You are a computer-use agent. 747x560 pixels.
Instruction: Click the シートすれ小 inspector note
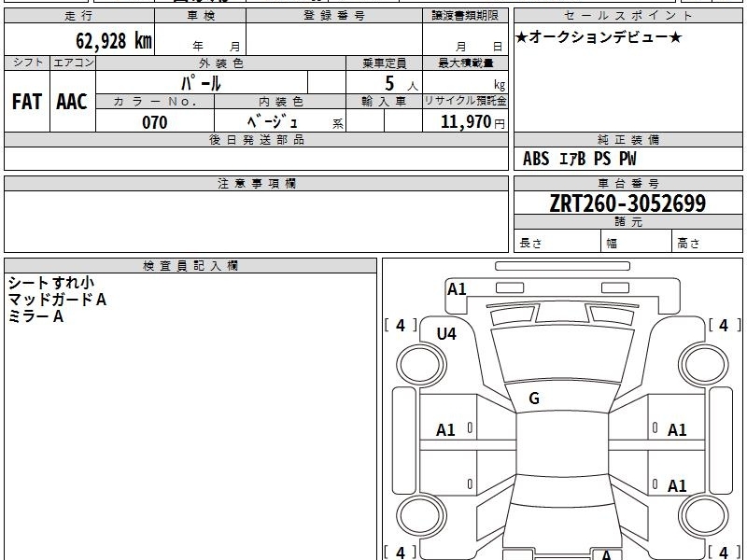coord(51,283)
